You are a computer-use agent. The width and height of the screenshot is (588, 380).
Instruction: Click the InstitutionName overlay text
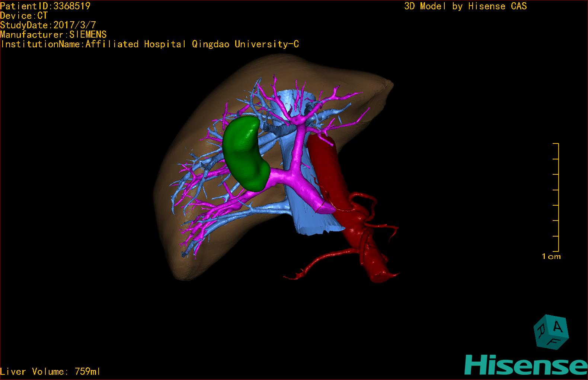point(150,44)
